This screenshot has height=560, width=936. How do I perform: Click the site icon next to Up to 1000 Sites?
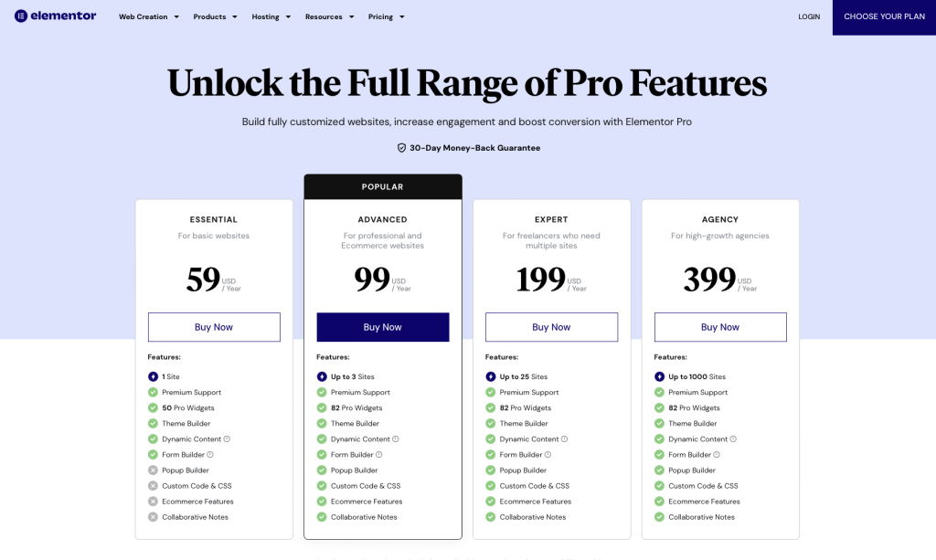coord(659,376)
